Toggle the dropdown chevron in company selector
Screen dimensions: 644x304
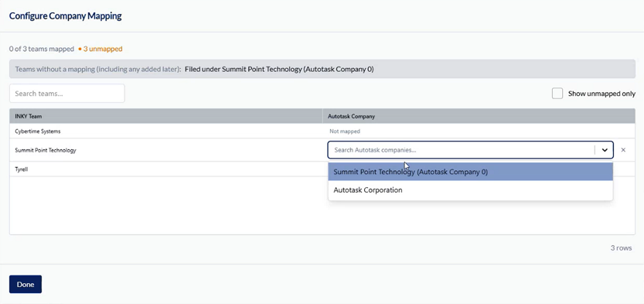pyautogui.click(x=605, y=150)
